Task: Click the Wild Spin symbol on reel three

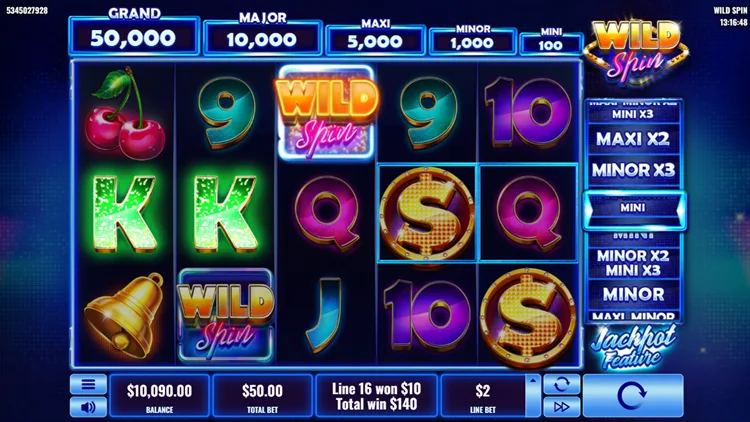Action: click(x=326, y=113)
